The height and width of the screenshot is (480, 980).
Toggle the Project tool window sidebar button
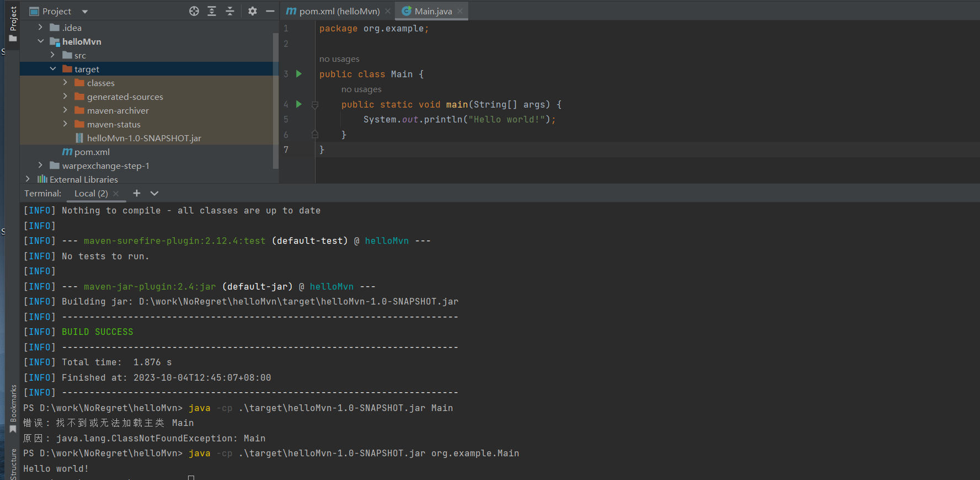pyautogui.click(x=13, y=24)
